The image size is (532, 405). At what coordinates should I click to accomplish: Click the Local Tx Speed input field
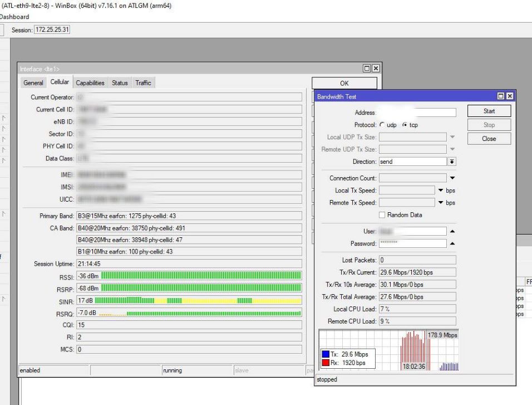point(407,191)
